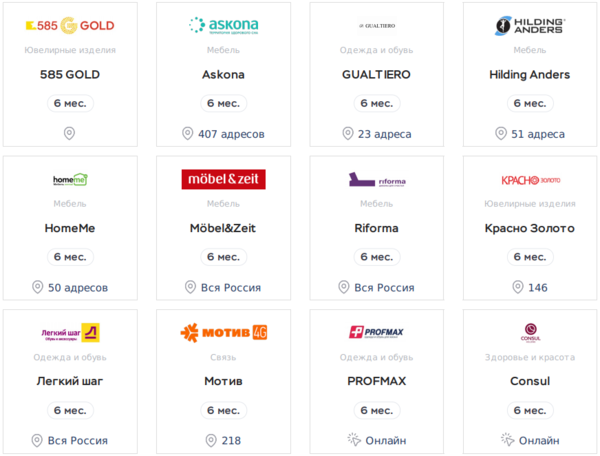Image resolution: width=600 pixels, height=456 pixels.
Task: Click the Askona logo
Action: tap(223, 26)
